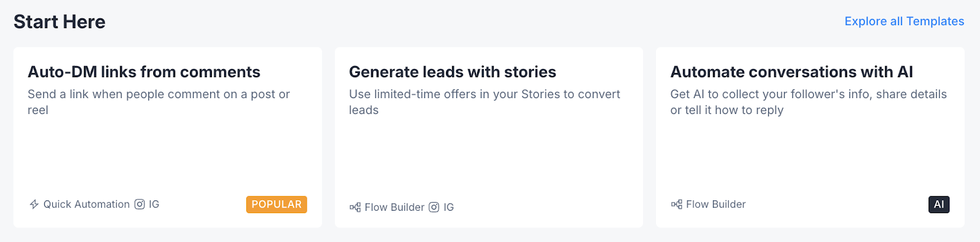The image size is (980, 242).
Task: Click the orange POPULAR badge
Action: coord(276,204)
